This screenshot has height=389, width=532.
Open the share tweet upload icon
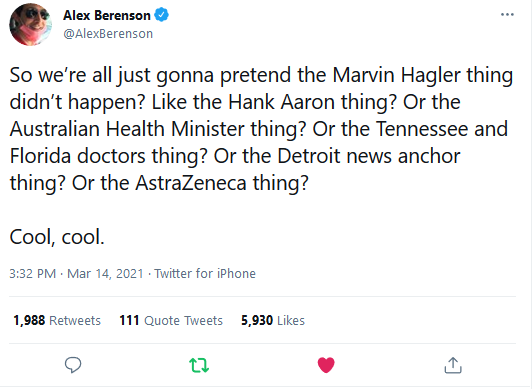(x=453, y=365)
